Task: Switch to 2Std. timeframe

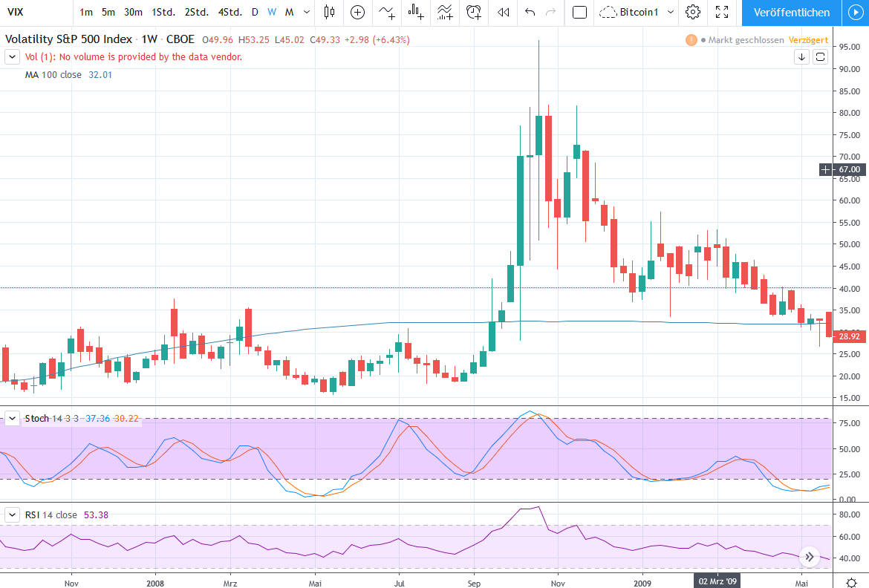Action: pyautogui.click(x=197, y=12)
